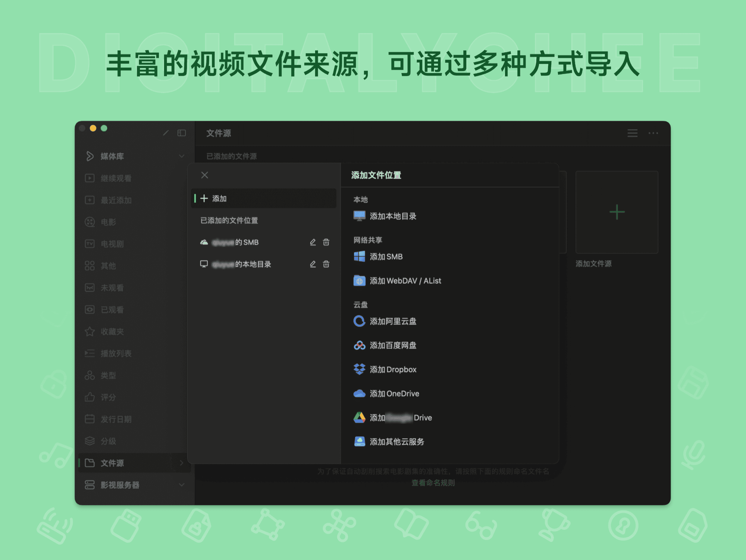The height and width of the screenshot is (560, 746).
Task: Expand the 文件源 sidebar arrow
Action: [x=182, y=463]
